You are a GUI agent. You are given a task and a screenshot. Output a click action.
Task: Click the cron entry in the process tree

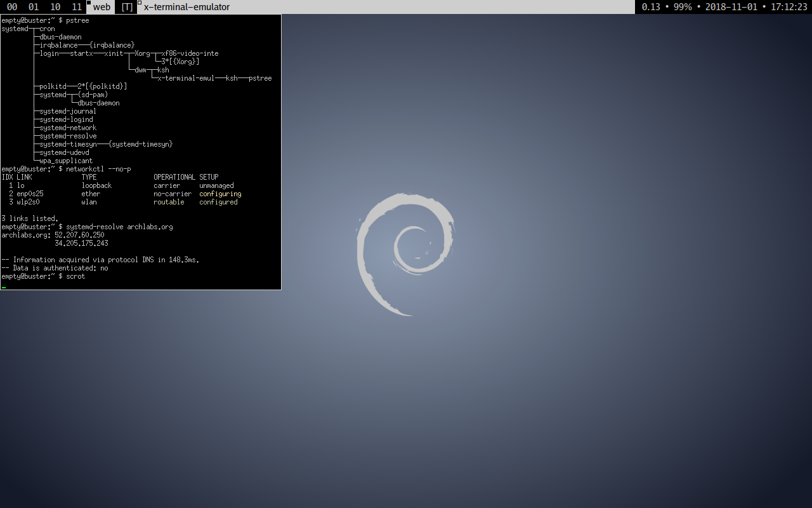(47, 29)
